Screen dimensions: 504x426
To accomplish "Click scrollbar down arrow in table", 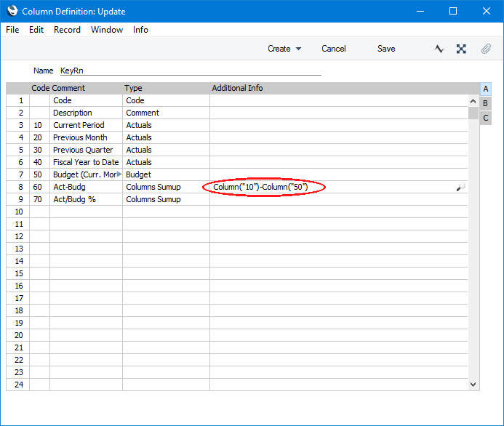I will tap(473, 385).
